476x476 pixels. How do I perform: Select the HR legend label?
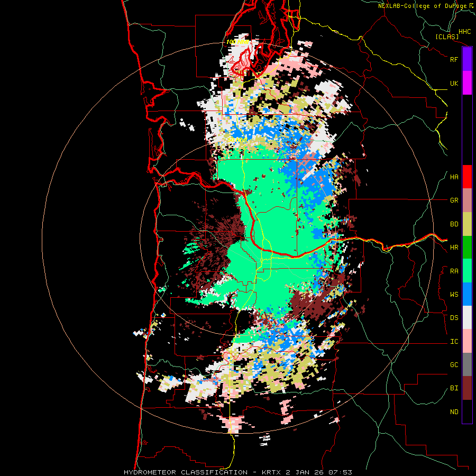(x=454, y=248)
